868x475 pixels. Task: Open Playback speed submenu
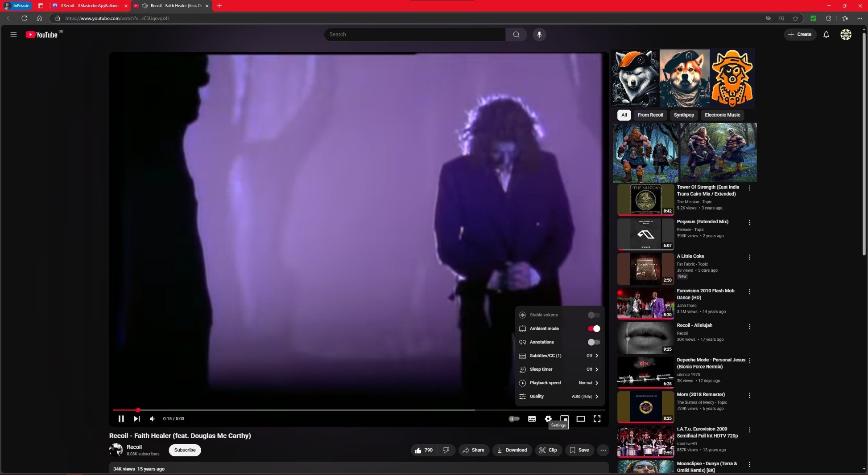559,383
